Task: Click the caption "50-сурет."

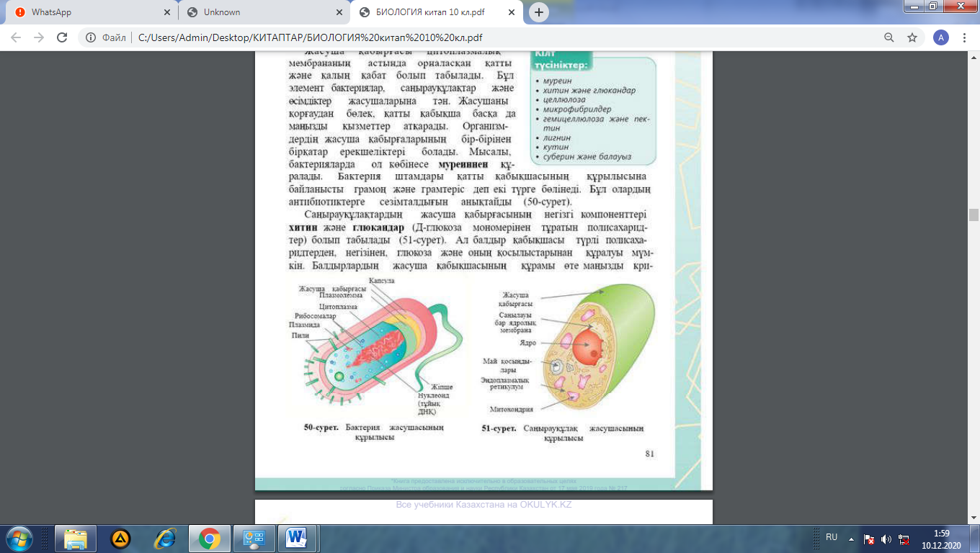Action: 321,428
